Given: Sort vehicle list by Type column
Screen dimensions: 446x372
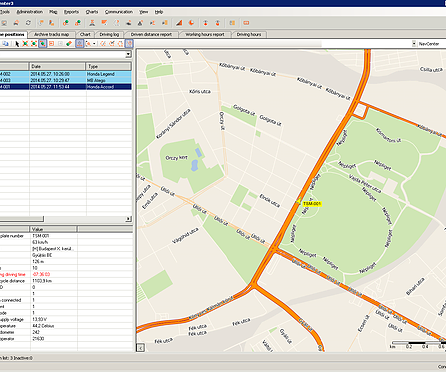Looking at the screenshot, I should point(109,66).
